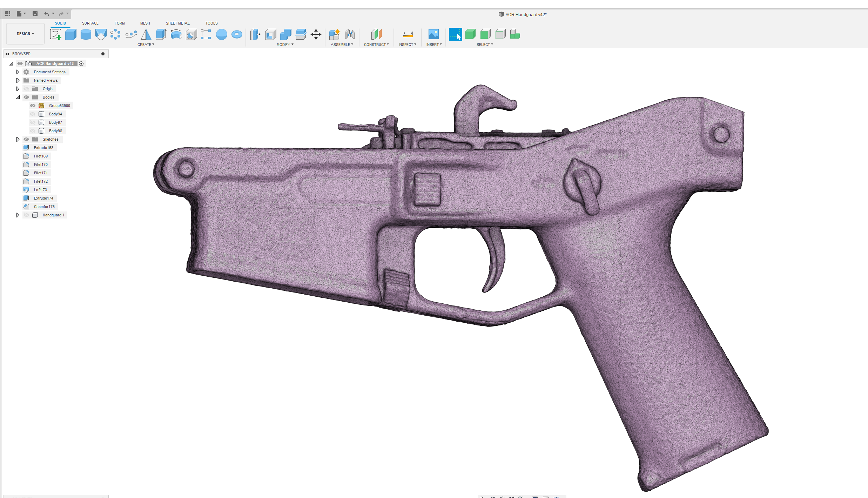Open the DESIGN workspace dropdown
Viewport: 868px width, 498px height.
pyautogui.click(x=25, y=34)
